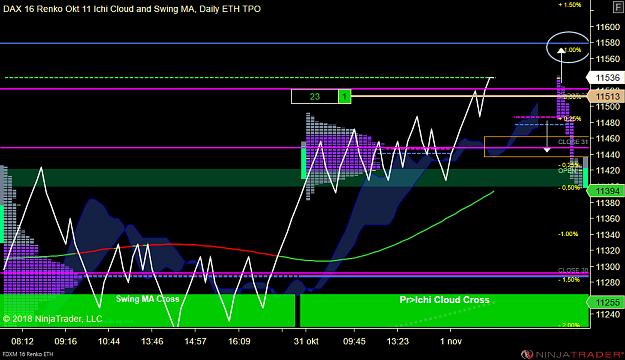Click the 11560 price axis label
Screen dimensions: 625x360
point(608,59)
